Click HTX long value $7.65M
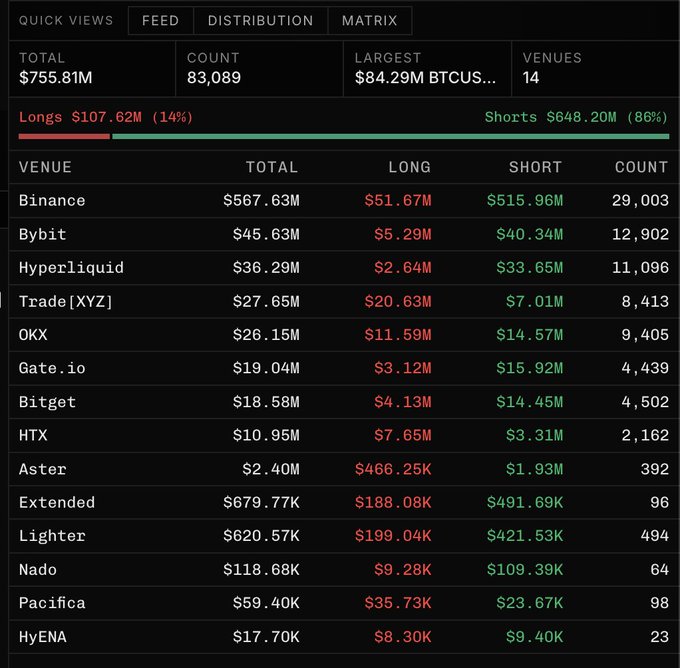Screen dimensions: 680x668 [402, 435]
